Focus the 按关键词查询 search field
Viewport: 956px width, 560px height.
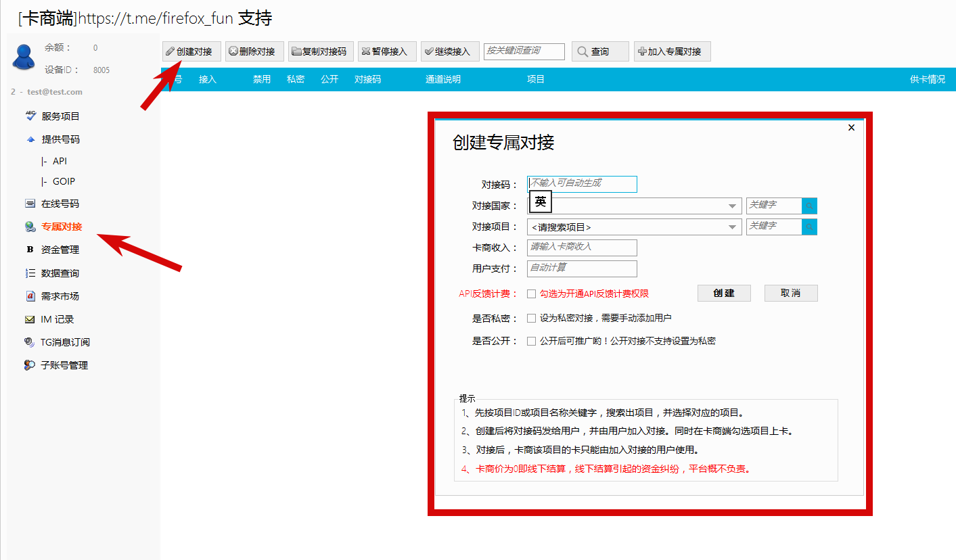pos(524,51)
